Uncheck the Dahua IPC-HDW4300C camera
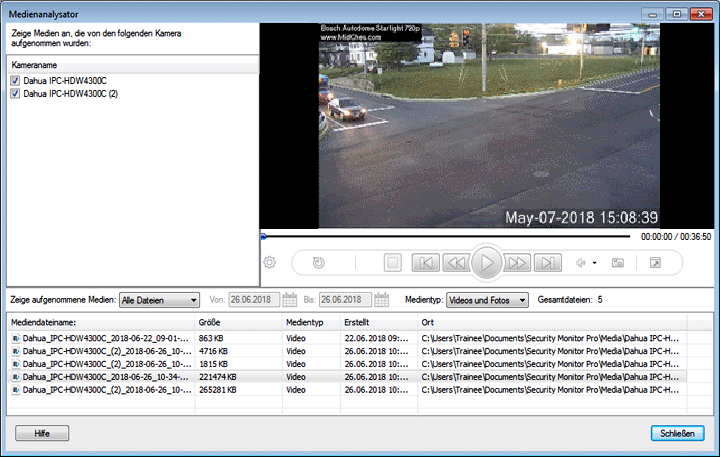This screenshot has height=457, width=720. pos(15,81)
